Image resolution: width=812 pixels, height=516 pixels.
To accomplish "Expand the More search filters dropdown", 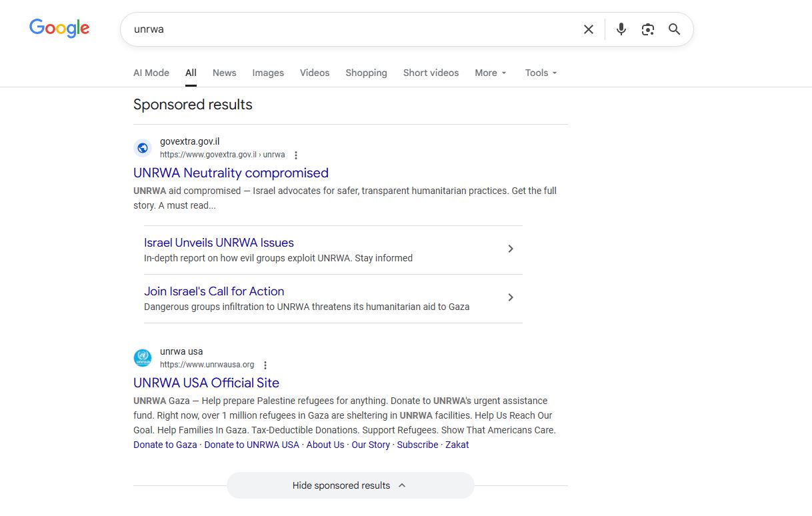I will point(491,73).
